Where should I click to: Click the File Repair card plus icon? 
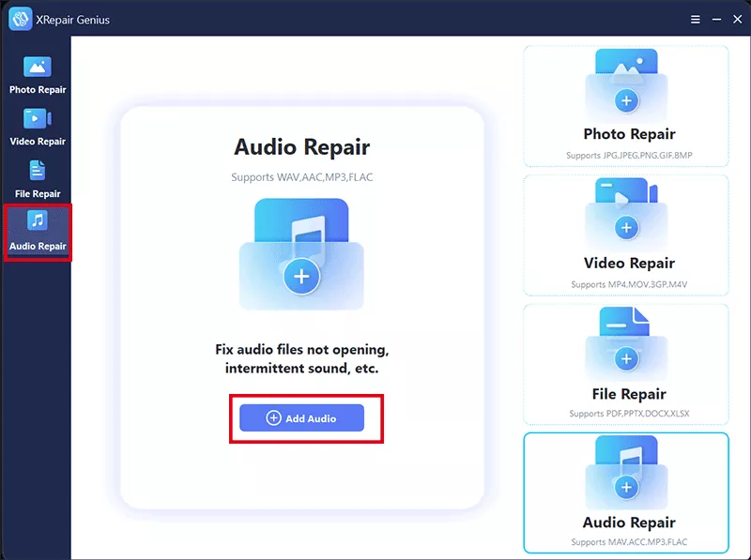[x=626, y=358]
